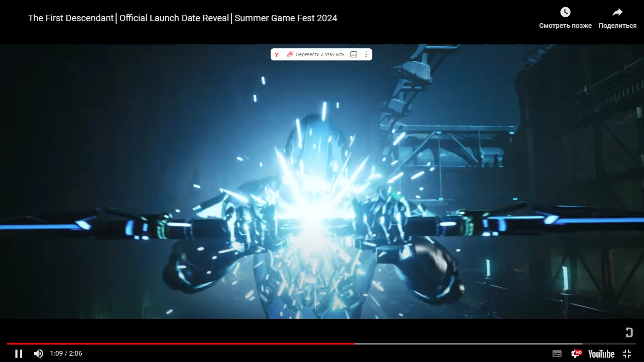The image size is (644, 362).
Task: Click "Перевести и озвучить" translate button
Action: coord(315,54)
